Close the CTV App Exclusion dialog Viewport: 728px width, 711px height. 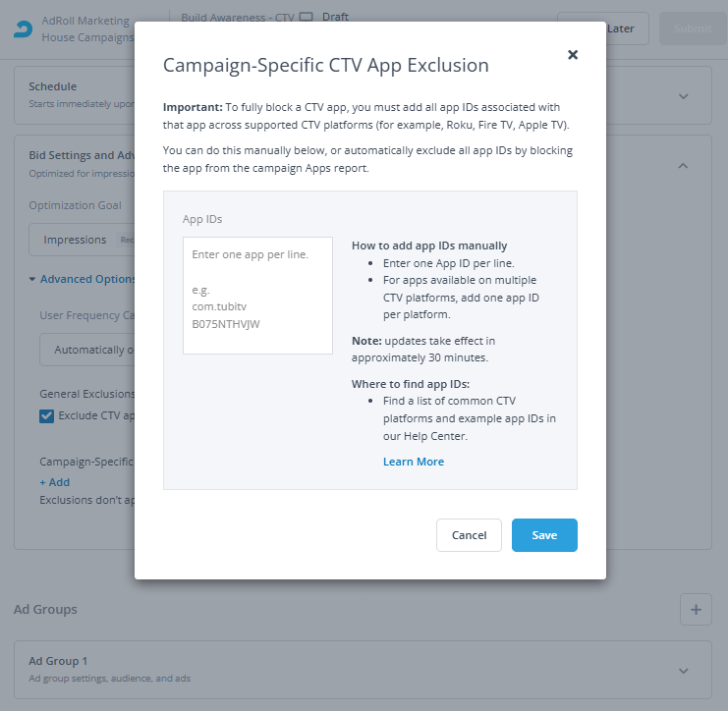(x=573, y=55)
